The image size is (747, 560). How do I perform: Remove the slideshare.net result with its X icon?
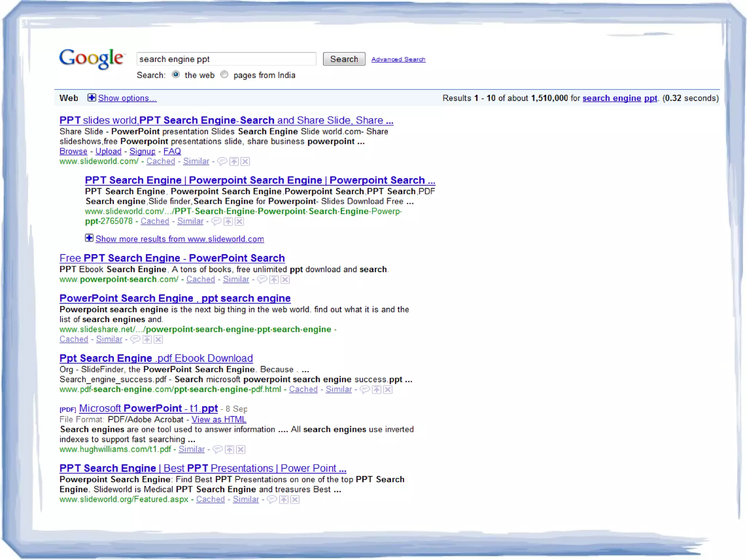click(x=158, y=340)
